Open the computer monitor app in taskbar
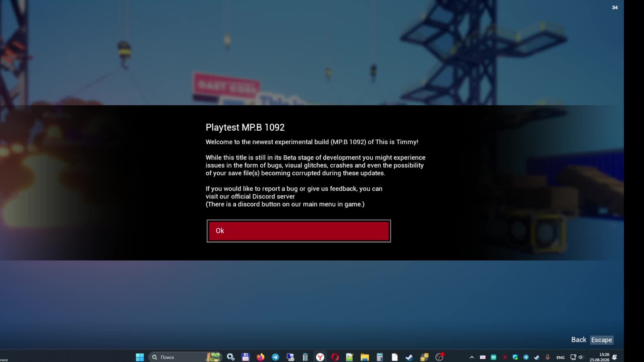 [290, 357]
